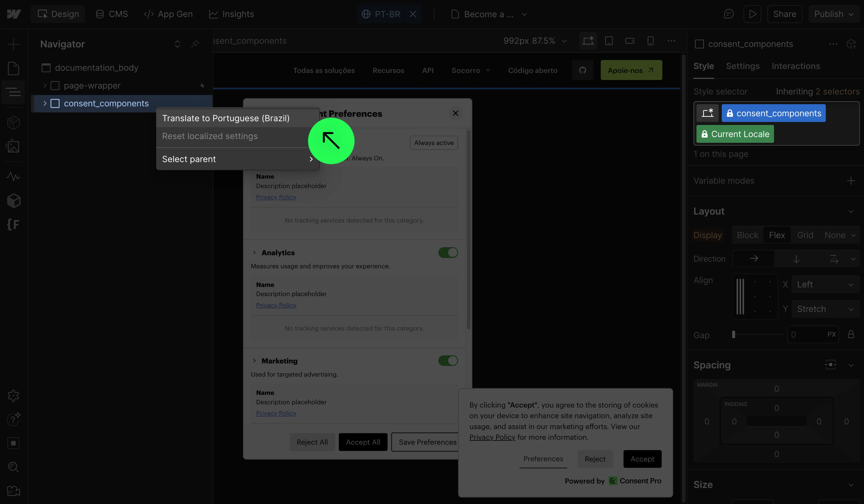Click the Gap slider handle

point(733,334)
